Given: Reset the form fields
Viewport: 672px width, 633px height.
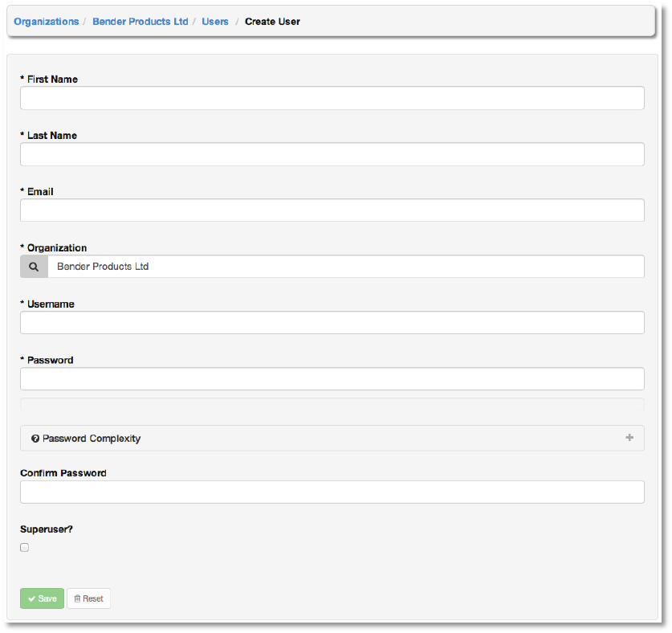Looking at the screenshot, I should tap(88, 598).
